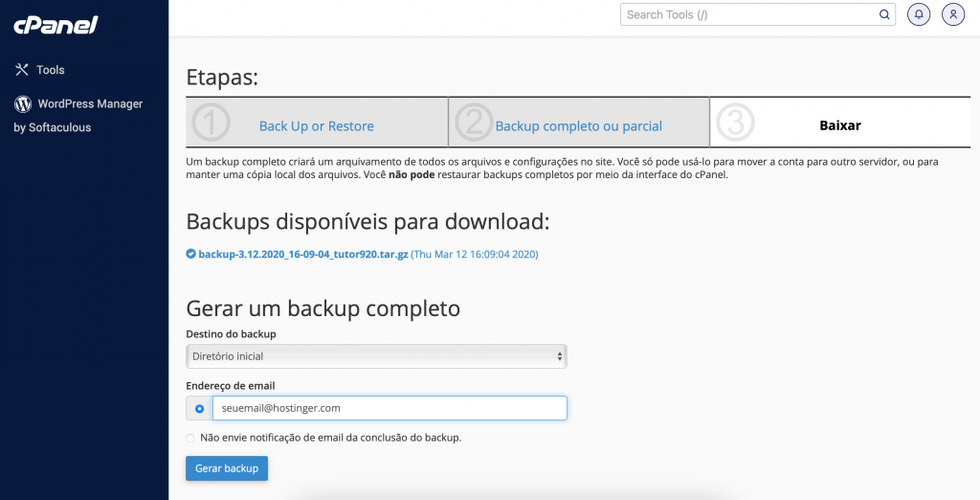Select the email address radio button

click(x=199, y=409)
